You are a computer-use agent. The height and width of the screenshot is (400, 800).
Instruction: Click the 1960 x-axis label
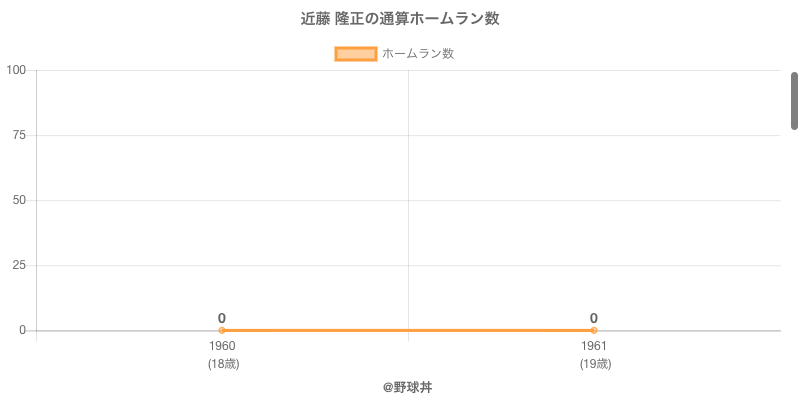tap(222, 346)
